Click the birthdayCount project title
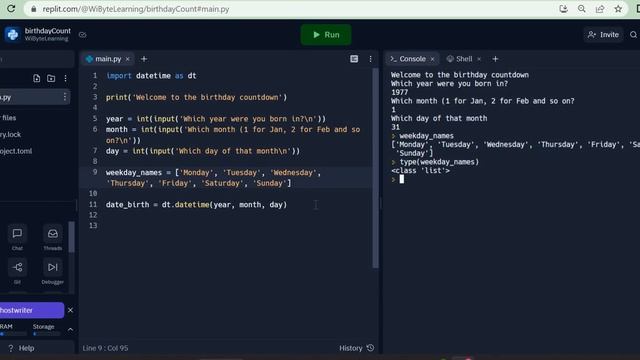 [x=47, y=31]
